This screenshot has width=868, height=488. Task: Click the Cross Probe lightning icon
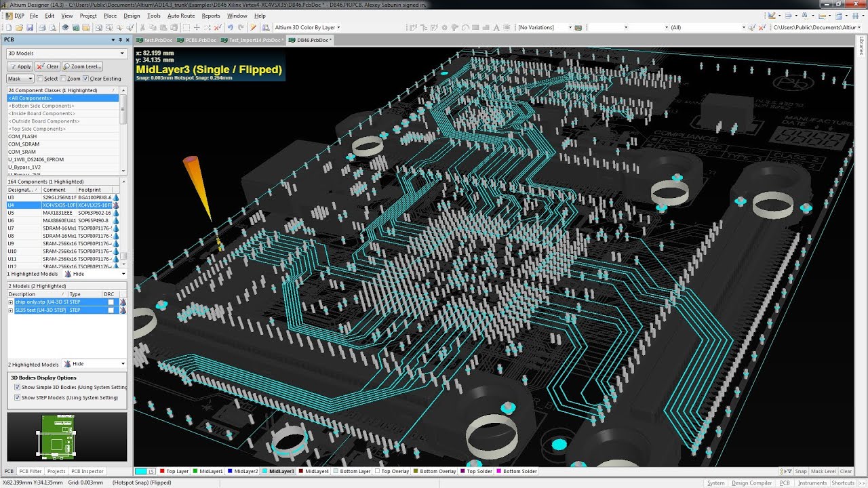[252, 27]
